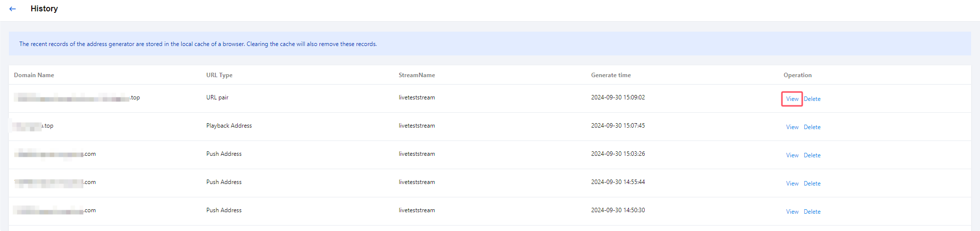This screenshot has width=980, height=231.
Task: Click the URL Type column header
Action: pyautogui.click(x=219, y=75)
